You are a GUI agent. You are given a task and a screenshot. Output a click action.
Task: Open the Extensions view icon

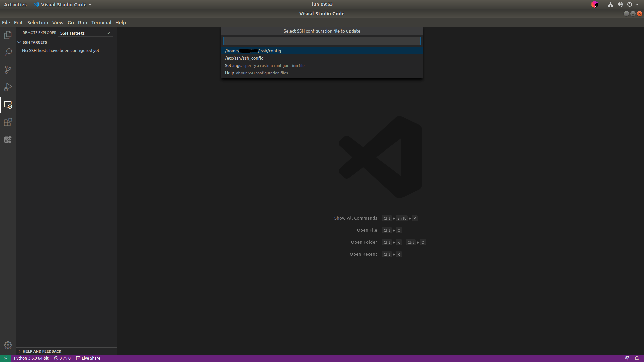click(8, 122)
